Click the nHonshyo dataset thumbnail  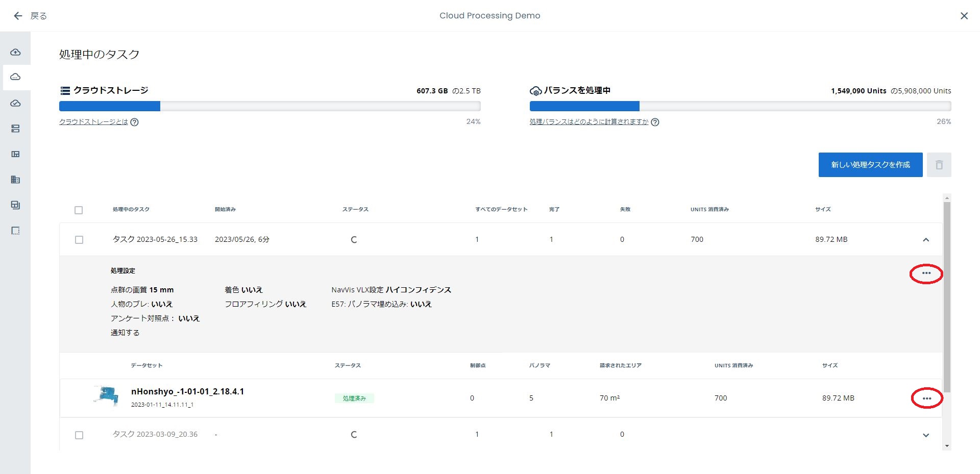106,396
